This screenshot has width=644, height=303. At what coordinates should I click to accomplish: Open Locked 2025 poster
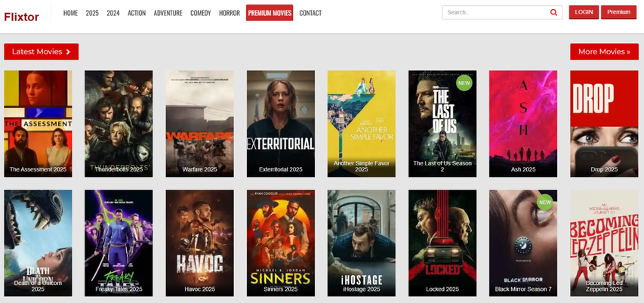coord(442,243)
